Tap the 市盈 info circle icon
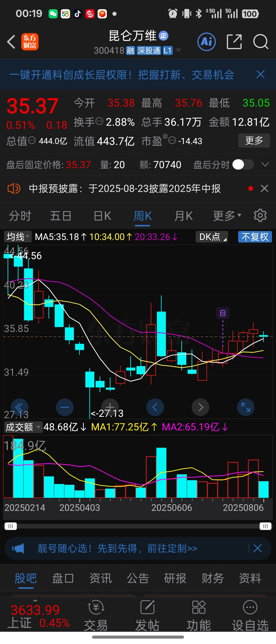Image resolution: width=276 pixels, height=644 pixels. [x=172, y=140]
